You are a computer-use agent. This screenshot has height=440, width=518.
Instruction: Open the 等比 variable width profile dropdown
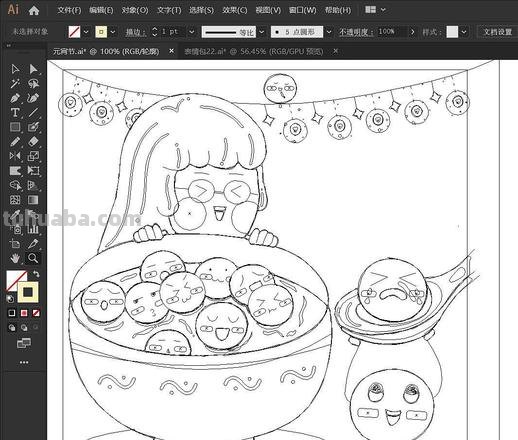262,32
